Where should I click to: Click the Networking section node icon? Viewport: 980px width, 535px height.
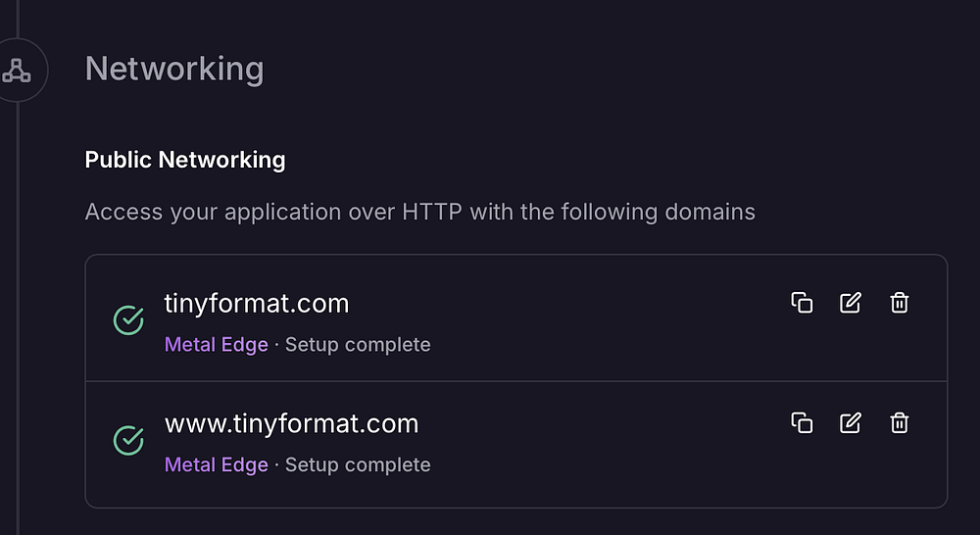[17, 70]
